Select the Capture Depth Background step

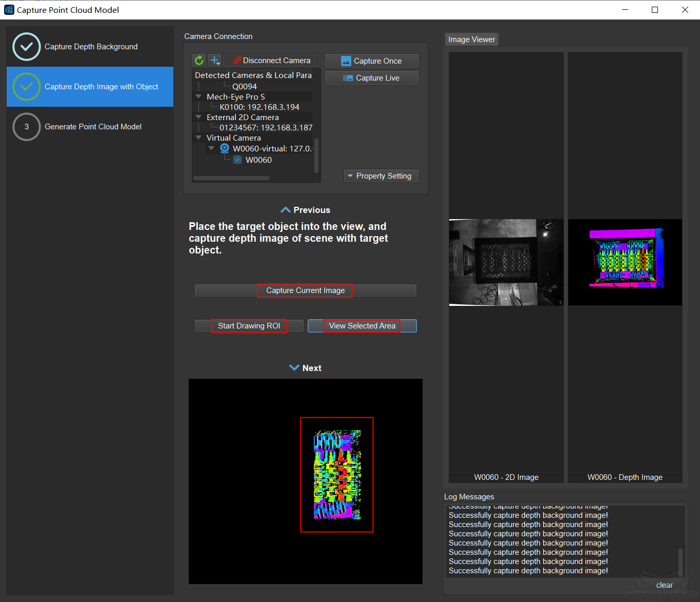click(90, 47)
